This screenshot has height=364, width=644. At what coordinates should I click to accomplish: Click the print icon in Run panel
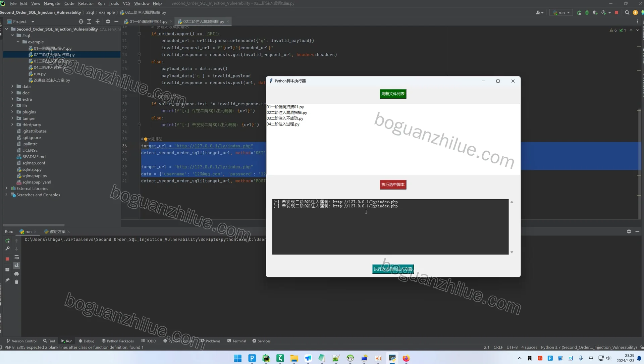point(16,274)
